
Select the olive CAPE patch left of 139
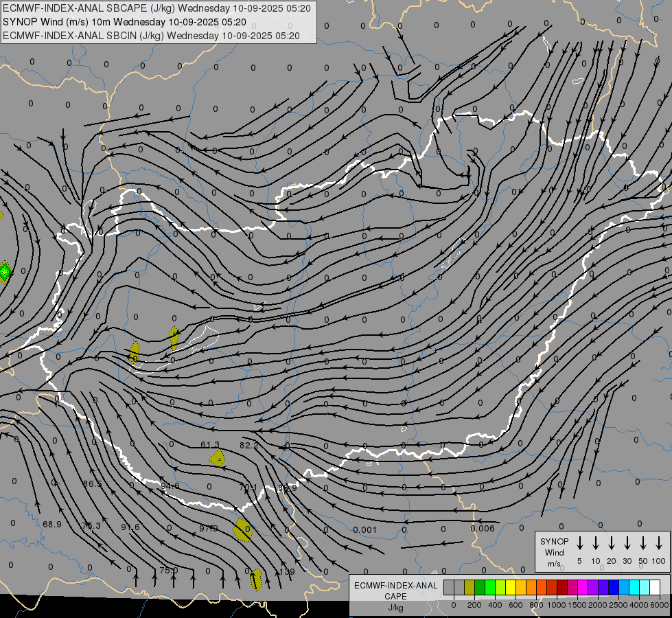pyautogui.click(x=256, y=580)
